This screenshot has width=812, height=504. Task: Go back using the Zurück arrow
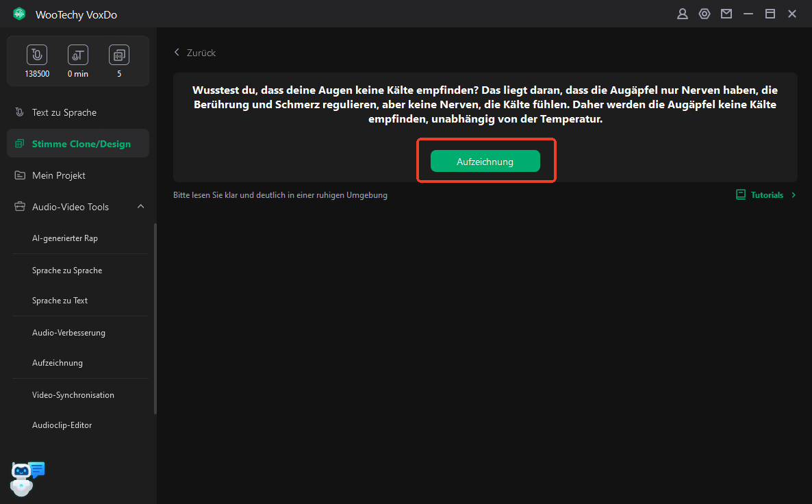[177, 53]
